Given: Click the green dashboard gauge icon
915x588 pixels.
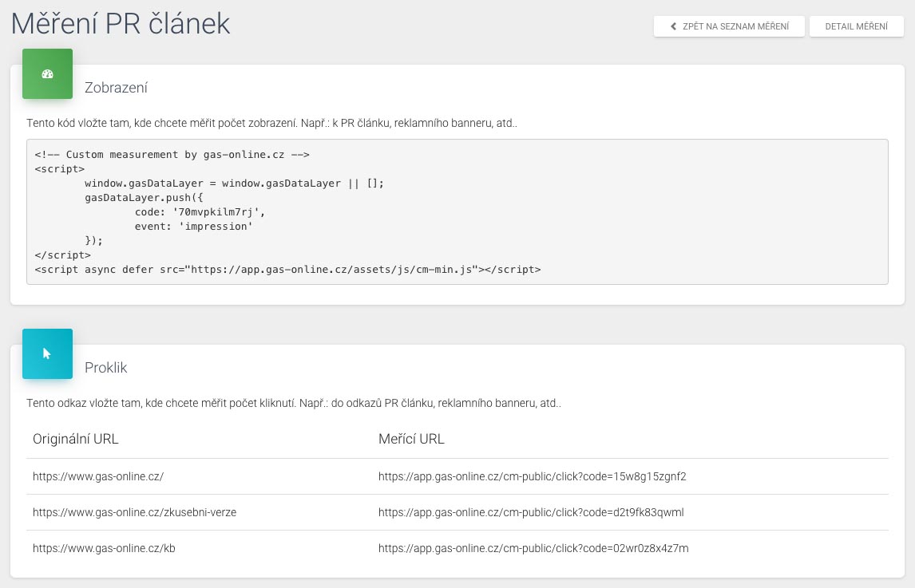Looking at the screenshot, I should pos(47,74).
